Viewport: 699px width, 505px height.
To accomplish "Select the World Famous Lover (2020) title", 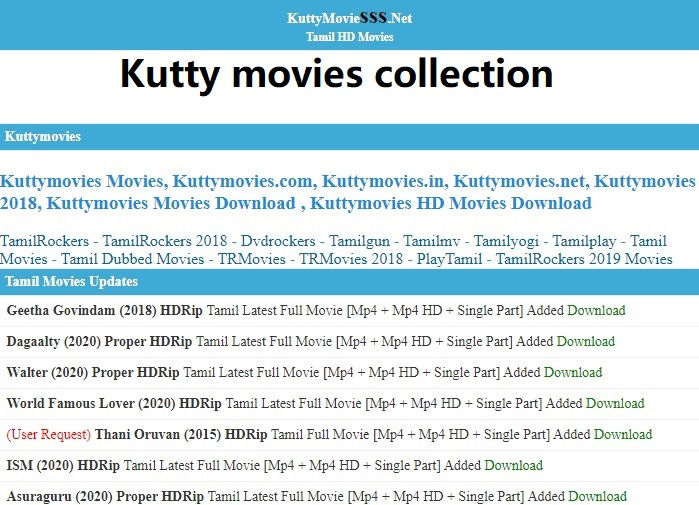I will (x=114, y=403).
